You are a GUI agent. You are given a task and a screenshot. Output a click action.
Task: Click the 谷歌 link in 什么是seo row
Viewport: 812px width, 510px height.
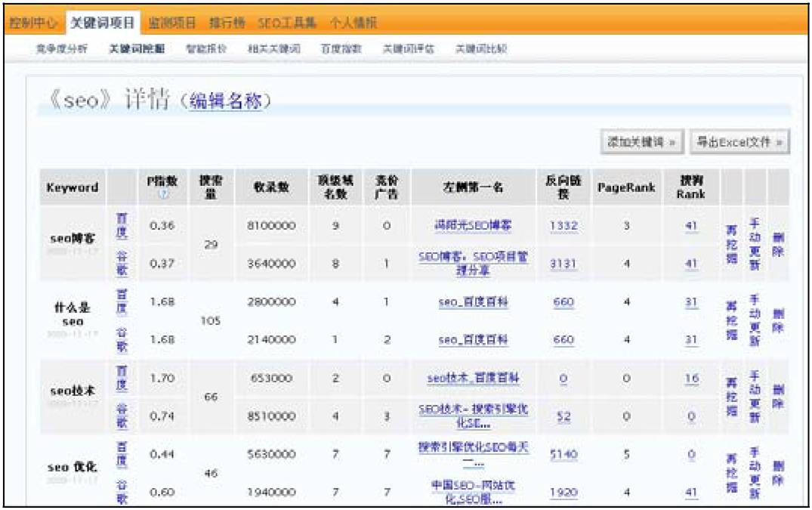tap(122, 340)
